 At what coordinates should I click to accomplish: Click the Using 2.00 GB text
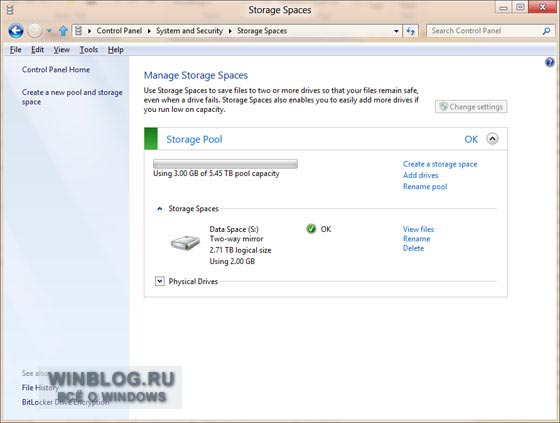pos(232,261)
